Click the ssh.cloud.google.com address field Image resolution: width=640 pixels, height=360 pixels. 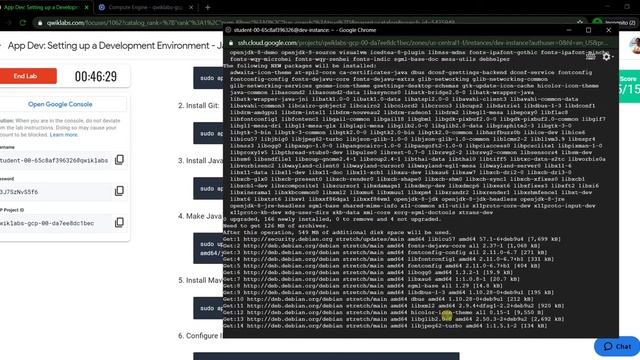tap(422, 42)
